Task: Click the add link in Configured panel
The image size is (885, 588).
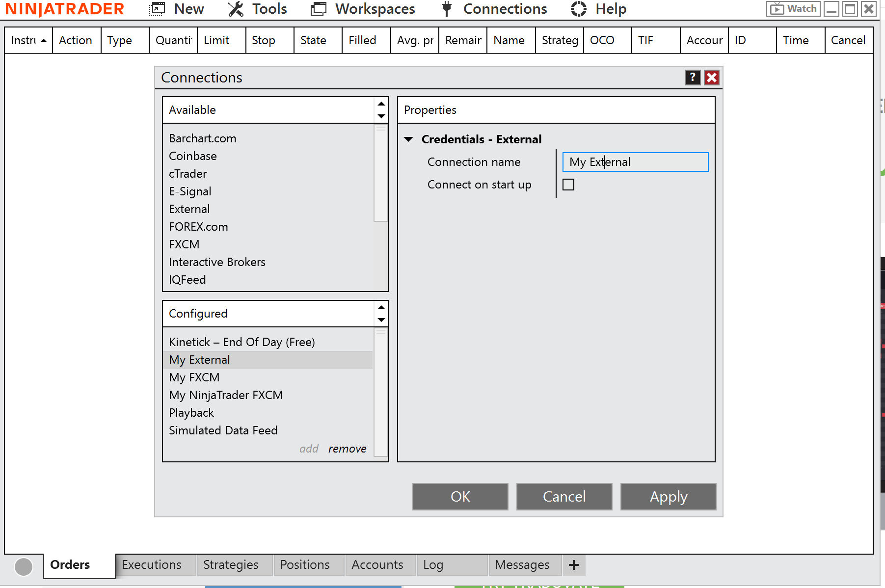Action: point(309,449)
